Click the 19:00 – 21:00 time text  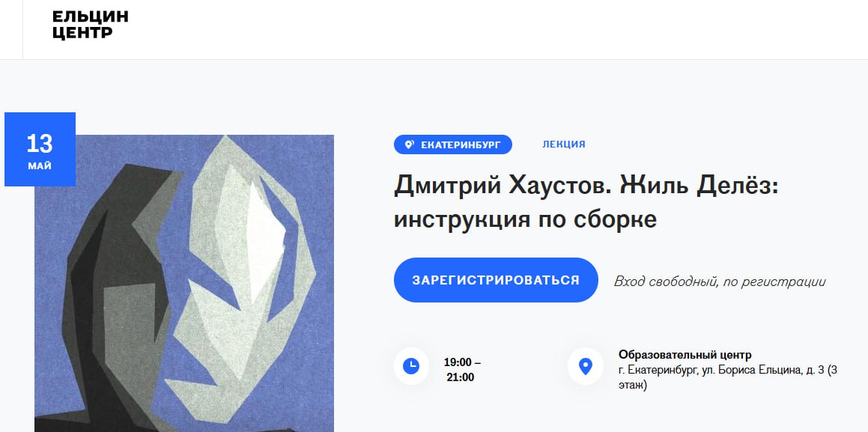462,370
